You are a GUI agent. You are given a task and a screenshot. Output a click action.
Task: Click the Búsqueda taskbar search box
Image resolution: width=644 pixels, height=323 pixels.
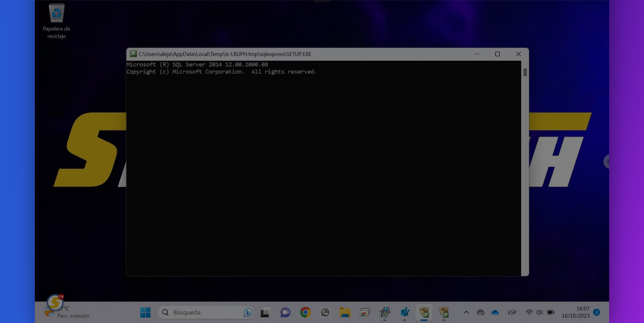205,312
